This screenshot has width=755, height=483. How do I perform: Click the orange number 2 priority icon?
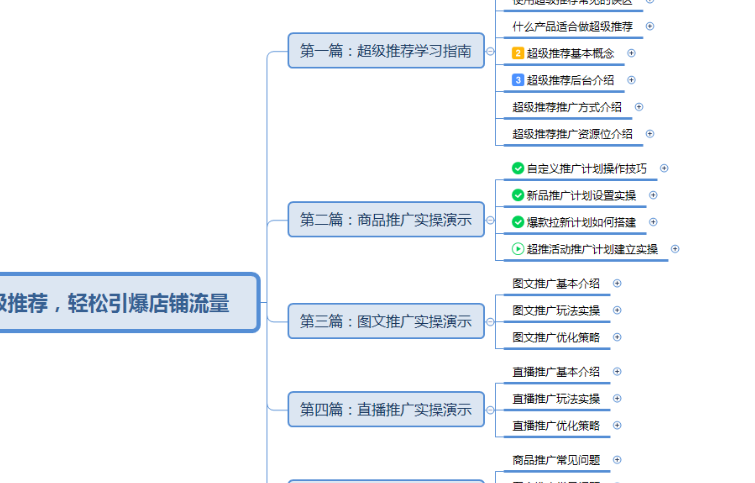pyautogui.click(x=518, y=53)
